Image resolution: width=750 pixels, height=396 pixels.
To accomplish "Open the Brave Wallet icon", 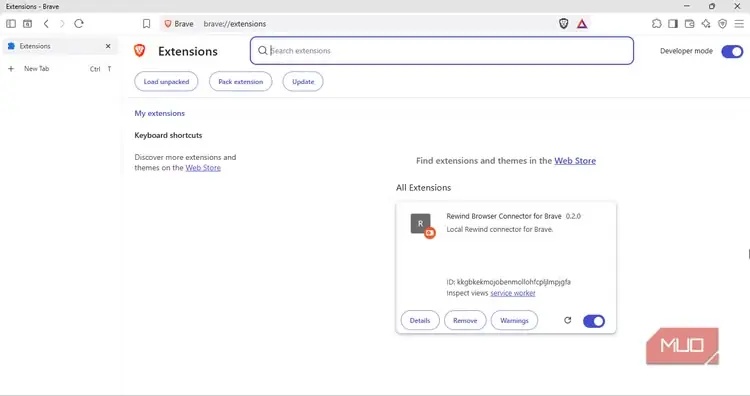I will [689, 23].
